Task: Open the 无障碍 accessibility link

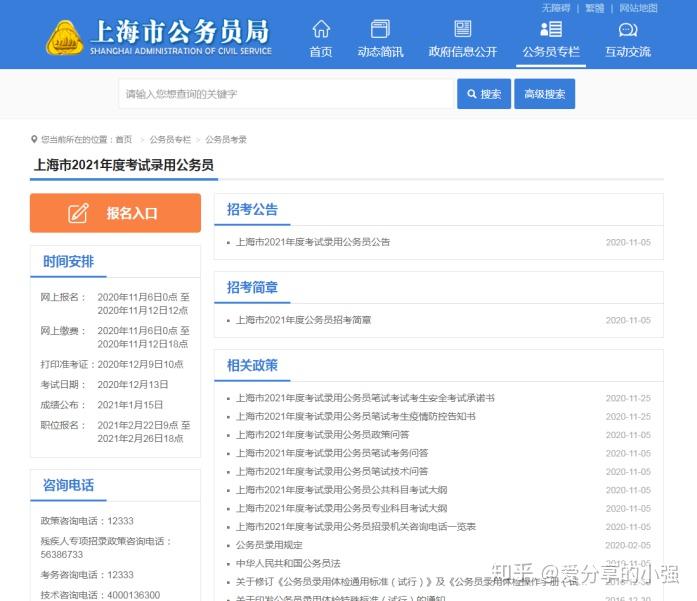Action: point(556,8)
